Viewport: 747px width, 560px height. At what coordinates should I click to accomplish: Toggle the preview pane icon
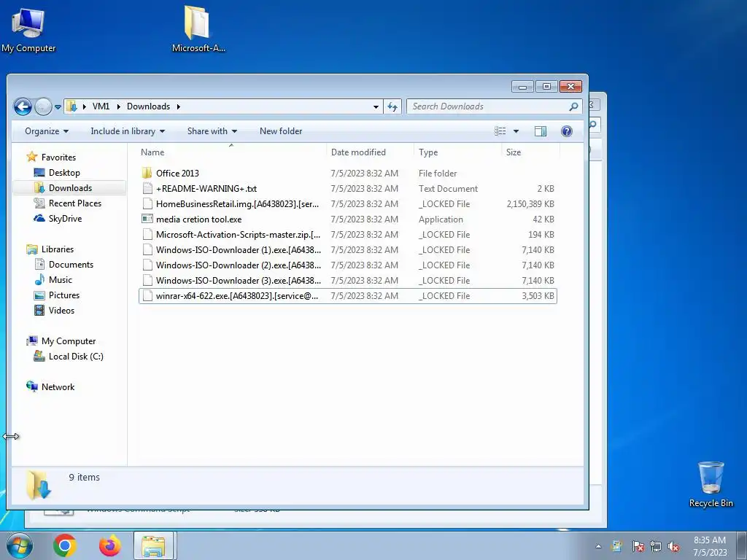541,131
